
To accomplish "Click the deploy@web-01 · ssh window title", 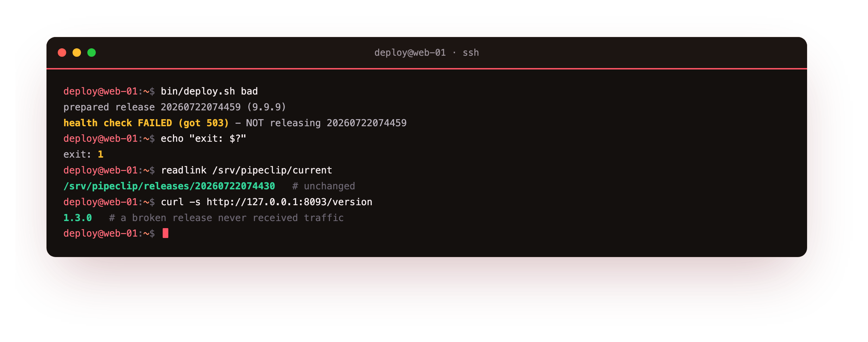I will (426, 53).
